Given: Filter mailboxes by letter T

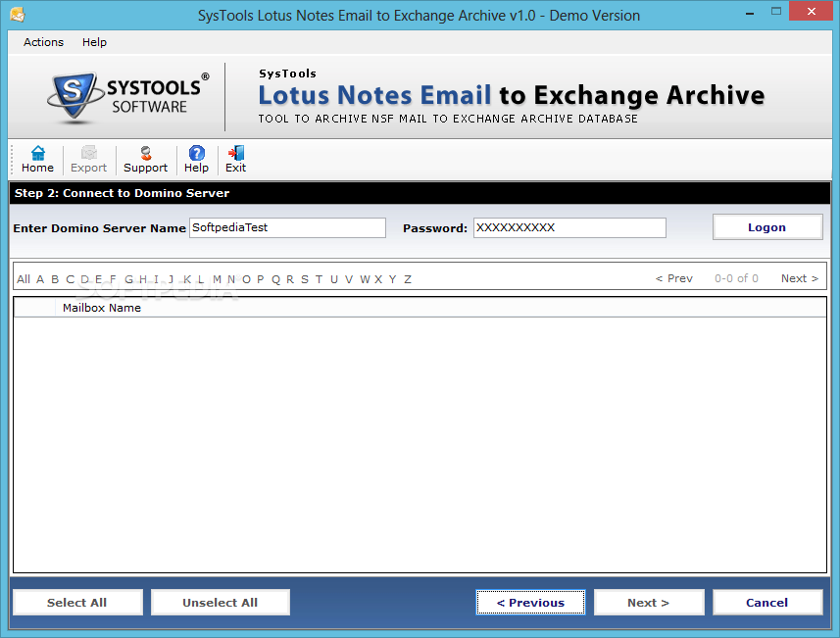Looking at the screenshot, I should point(319,279).
